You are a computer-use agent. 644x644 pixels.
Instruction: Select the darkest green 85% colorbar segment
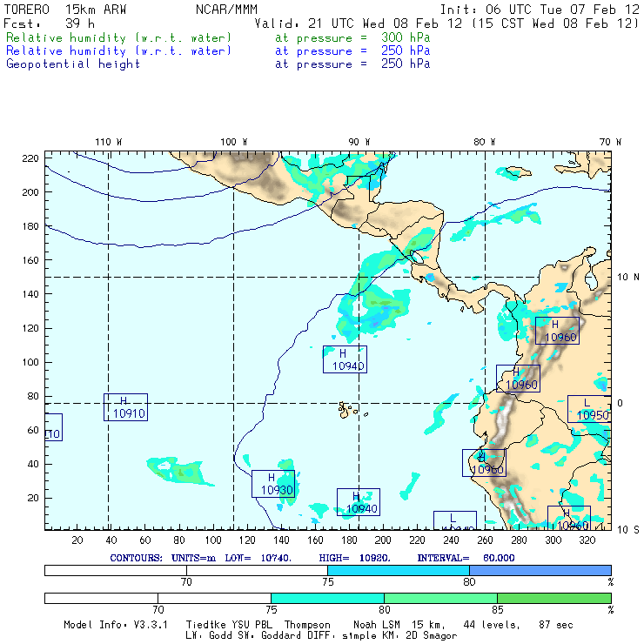click(553, 599)
